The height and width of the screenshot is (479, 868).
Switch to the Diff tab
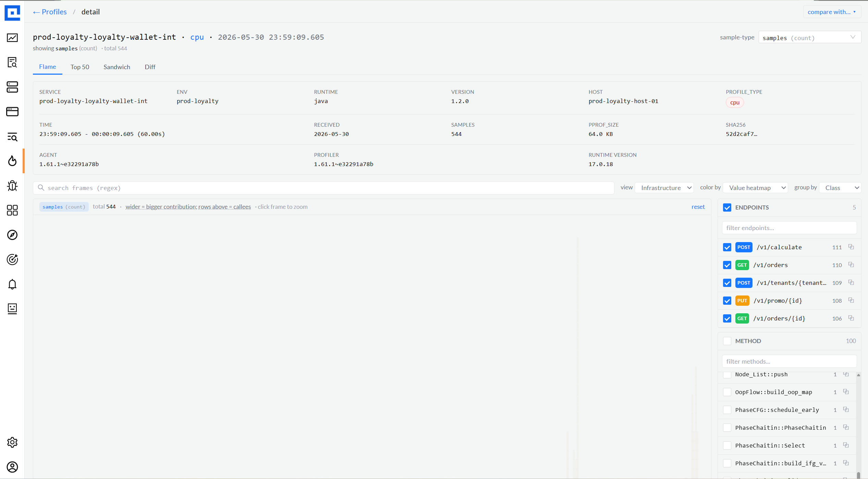pyautogui.click(x=150, y=67)
